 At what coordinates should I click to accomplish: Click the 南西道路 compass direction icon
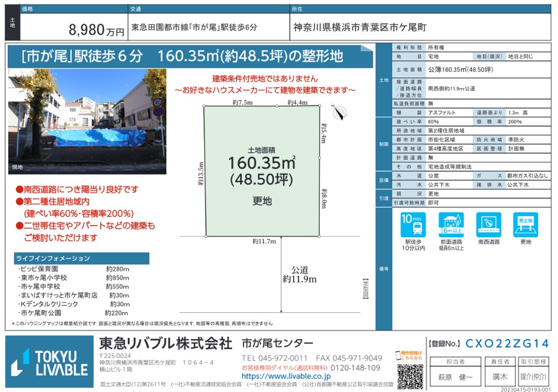click(488, 225)
